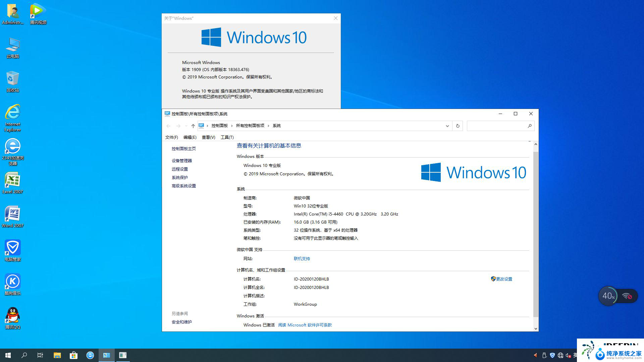This screenshot has height=362, width=644.
Task: Click the muted volume tray icon
Action: [x=568, y=355]
